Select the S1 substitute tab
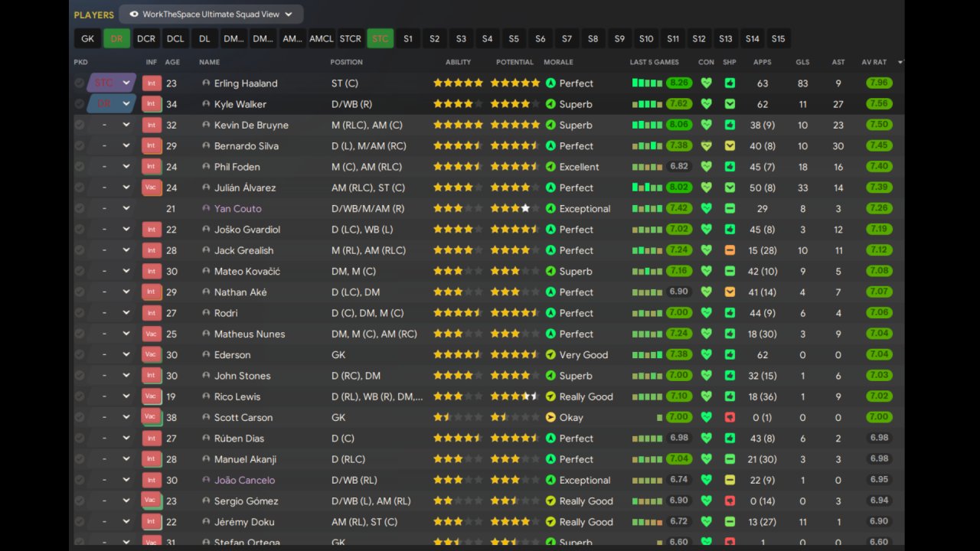This screenshot has height=551, width=980. click(408, 39)
